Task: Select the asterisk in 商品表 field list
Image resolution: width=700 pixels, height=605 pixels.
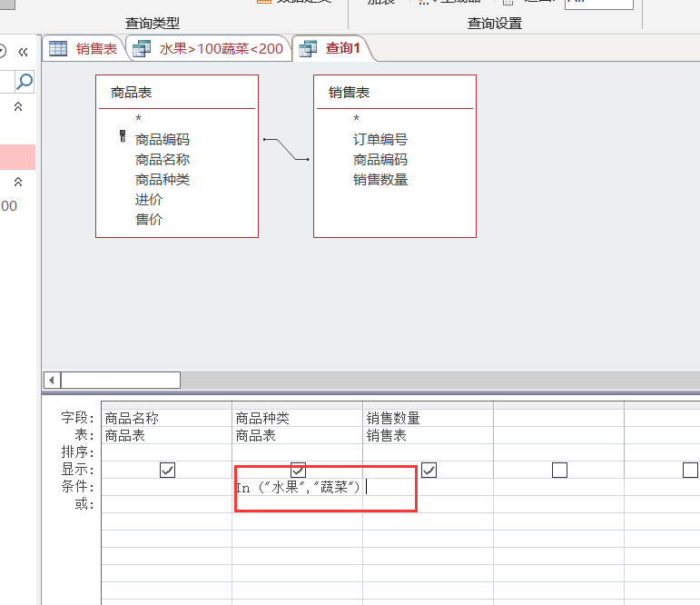Action: click(x=138, y=118)
